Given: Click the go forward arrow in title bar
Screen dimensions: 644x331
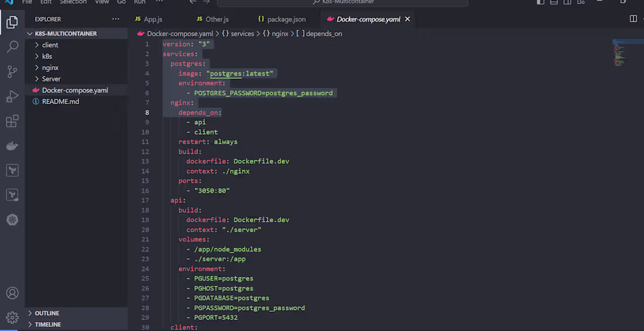Looking at the screenshot, I should (207, 2).
